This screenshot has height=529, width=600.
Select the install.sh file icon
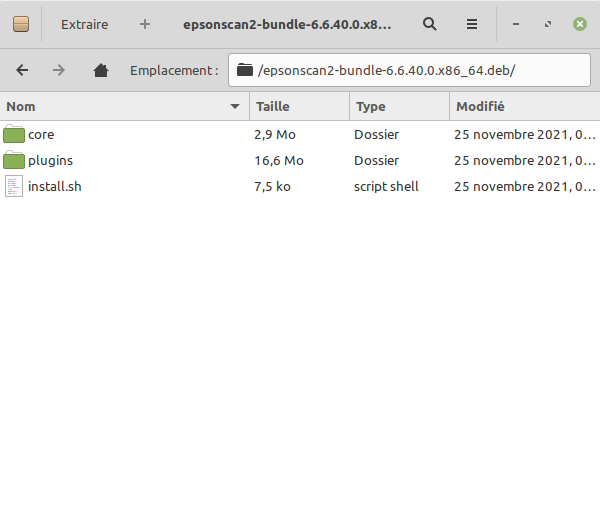[14, 186]
